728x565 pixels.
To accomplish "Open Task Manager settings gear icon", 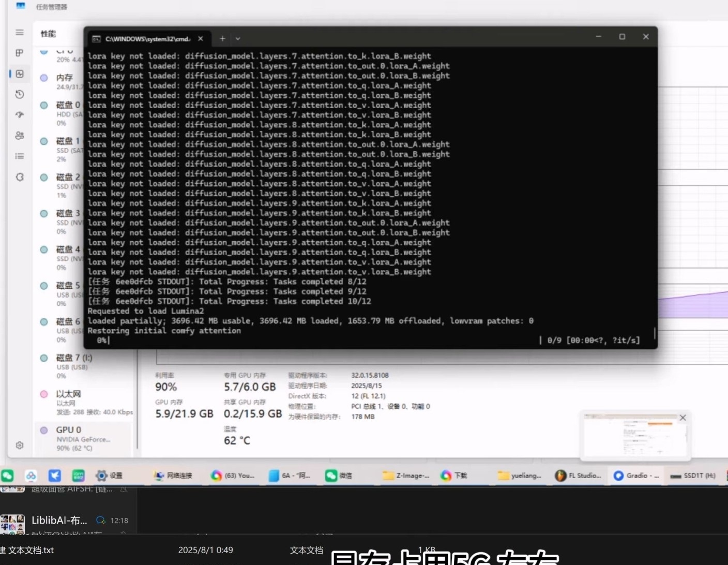I will (x=20, y=445).
